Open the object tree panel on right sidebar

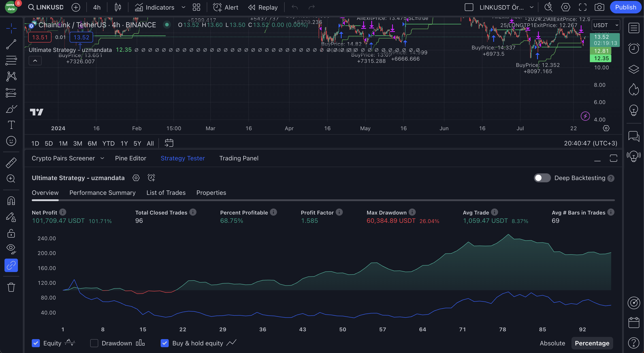(634, 69)
